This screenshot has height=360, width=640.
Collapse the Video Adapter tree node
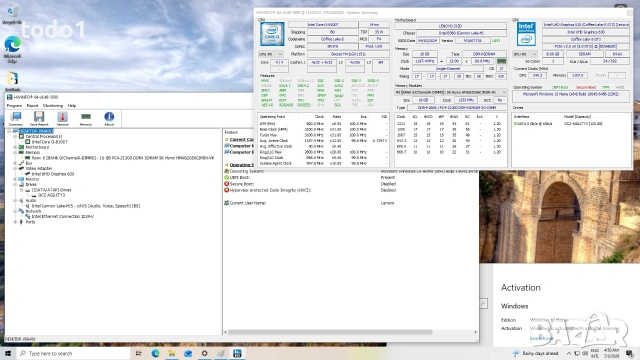[x=15, y=168]
